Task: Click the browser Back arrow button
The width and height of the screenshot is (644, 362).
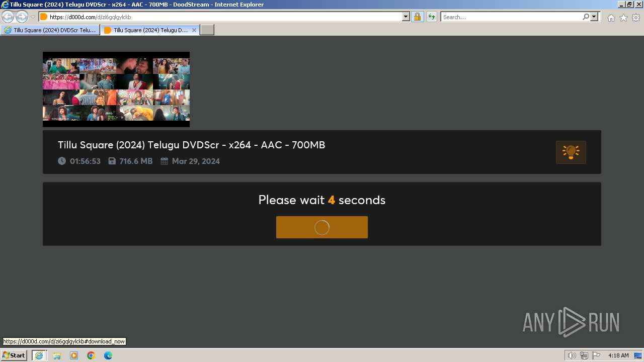Action: 8,17
